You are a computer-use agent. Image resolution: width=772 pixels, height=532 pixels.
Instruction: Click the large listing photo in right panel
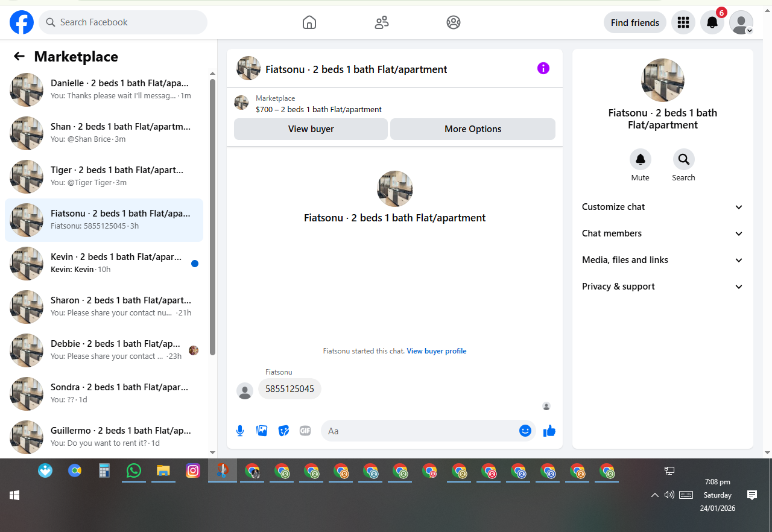tap(663, 80)
